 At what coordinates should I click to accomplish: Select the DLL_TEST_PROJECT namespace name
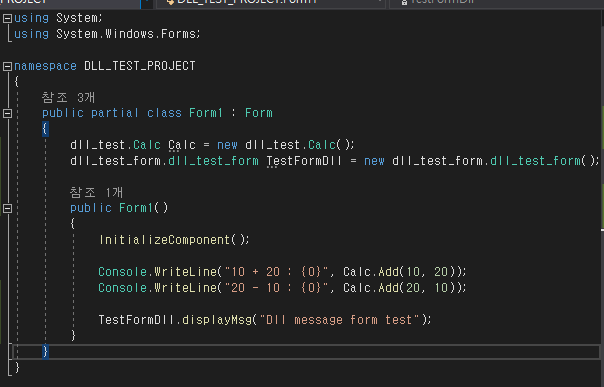[x=140, y=66]
